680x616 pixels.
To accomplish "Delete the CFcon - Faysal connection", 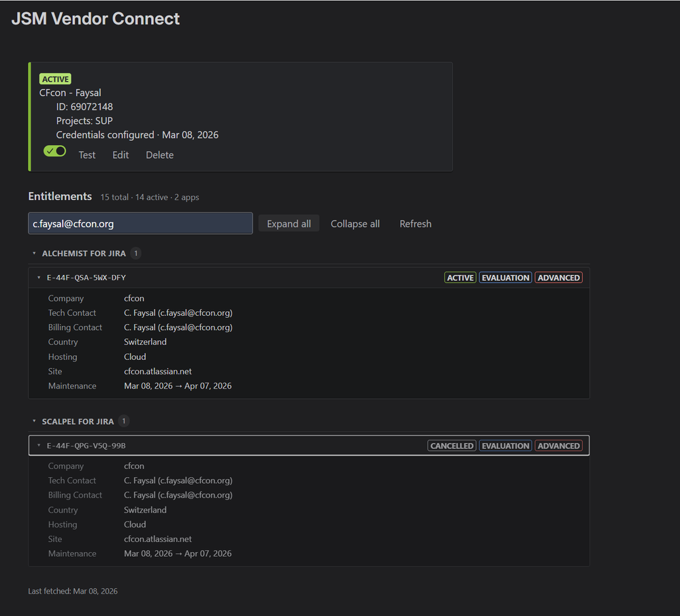I will click(x=159, y=155).
